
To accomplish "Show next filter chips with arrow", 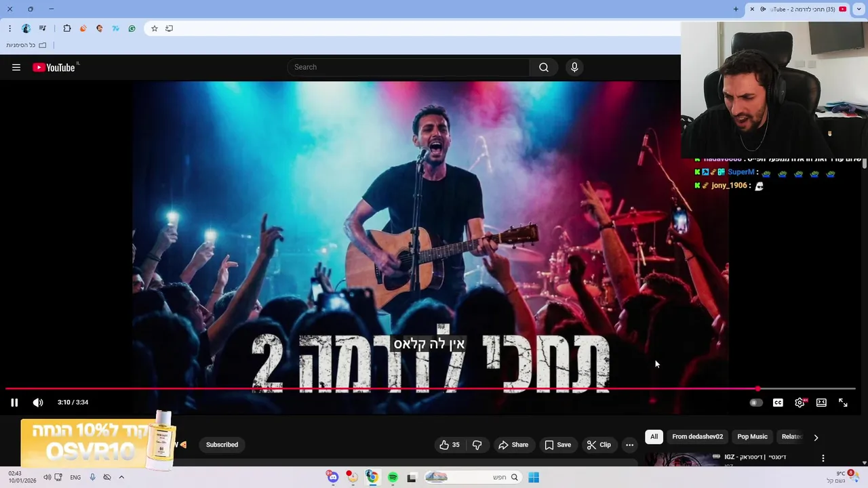I will pos(816,437).
